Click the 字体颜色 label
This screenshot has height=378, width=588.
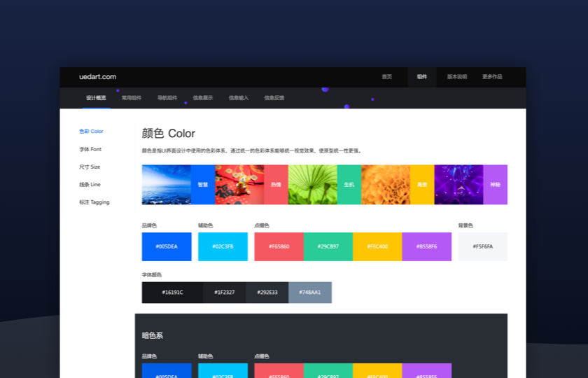[x=151, y=275]
